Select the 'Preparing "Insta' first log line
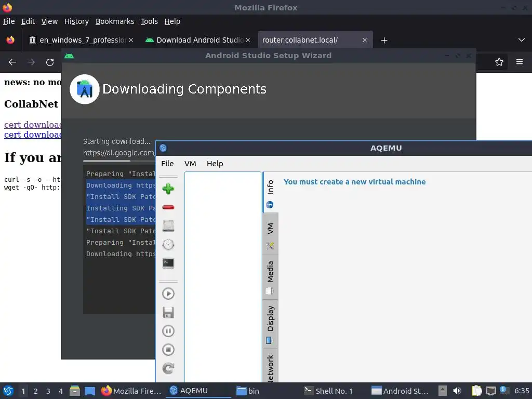This screenshot has width=532, height=399. (x=121, y=174)
